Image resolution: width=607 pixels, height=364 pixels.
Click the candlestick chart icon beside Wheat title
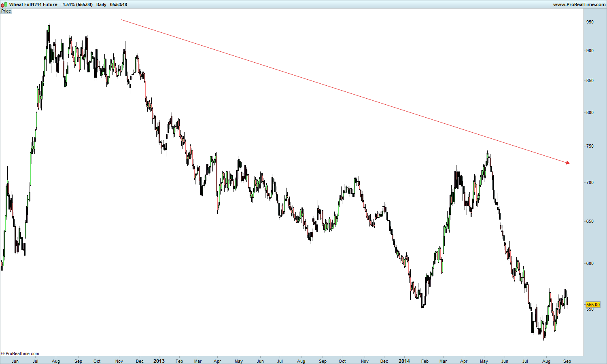tap(4, 4)
